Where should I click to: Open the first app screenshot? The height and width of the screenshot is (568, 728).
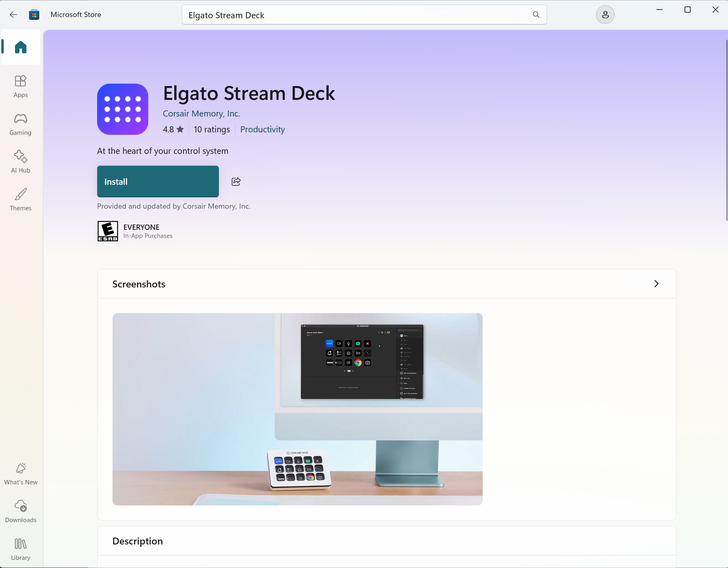pos(297,409)
